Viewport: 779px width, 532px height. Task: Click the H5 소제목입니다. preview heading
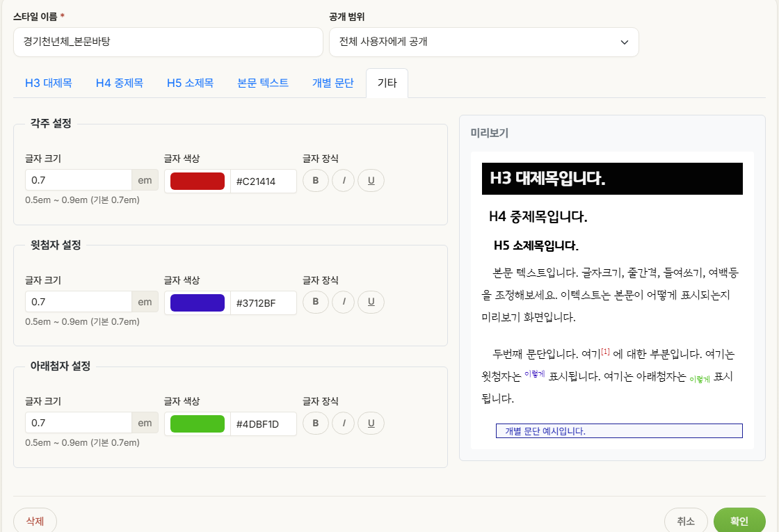pos(536,245)
